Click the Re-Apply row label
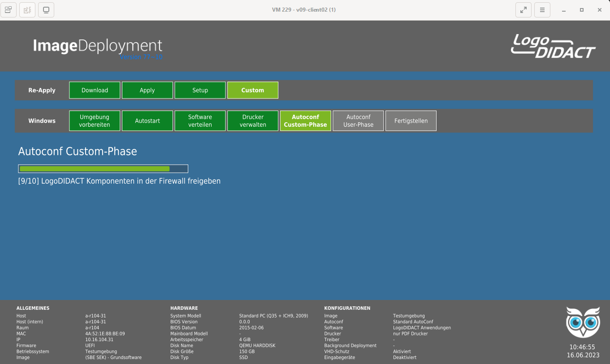The width and height of the screenshot is (610, 364). coord(42,90)
